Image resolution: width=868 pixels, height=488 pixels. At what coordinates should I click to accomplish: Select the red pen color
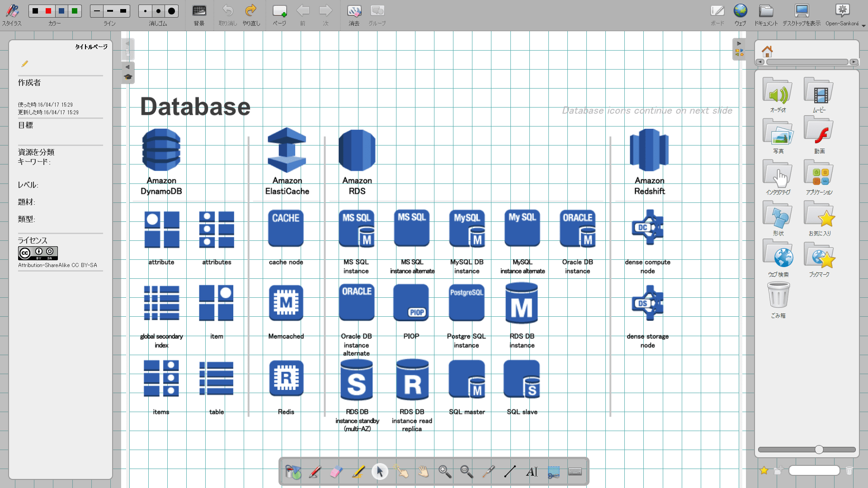click(48, 11)
